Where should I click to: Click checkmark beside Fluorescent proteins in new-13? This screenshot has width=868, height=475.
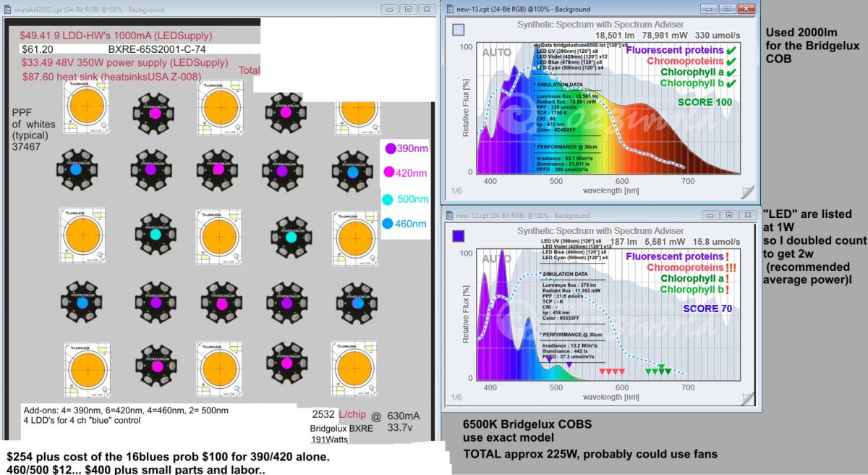click(x=731, y=51)
